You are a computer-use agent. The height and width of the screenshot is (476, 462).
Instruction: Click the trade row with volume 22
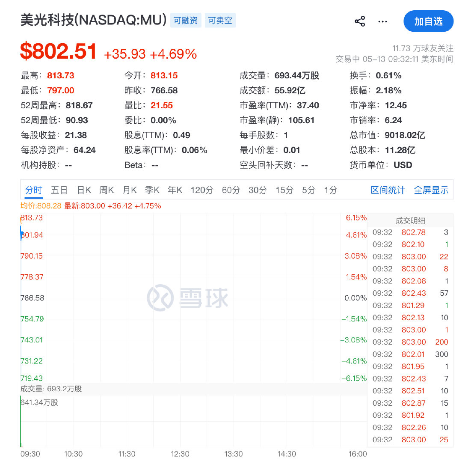410,256
